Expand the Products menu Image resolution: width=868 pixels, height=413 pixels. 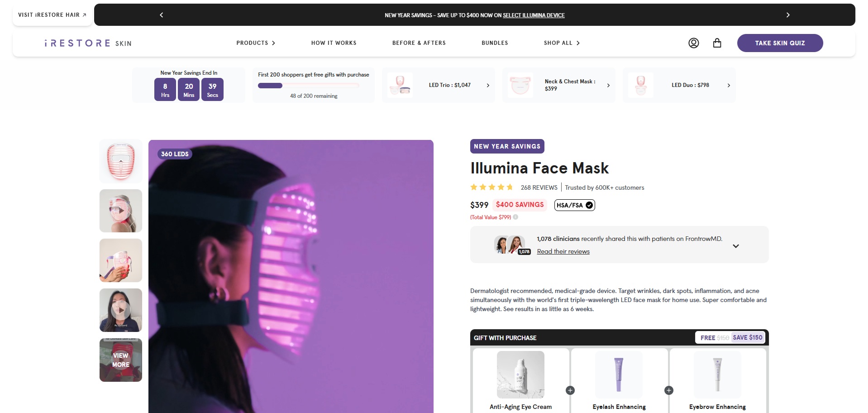click(256, 43)
